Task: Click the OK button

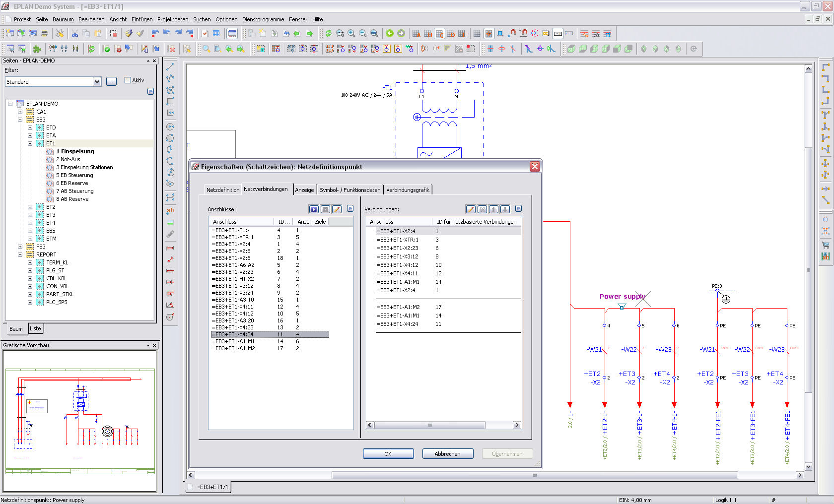Action: point(388,454)
